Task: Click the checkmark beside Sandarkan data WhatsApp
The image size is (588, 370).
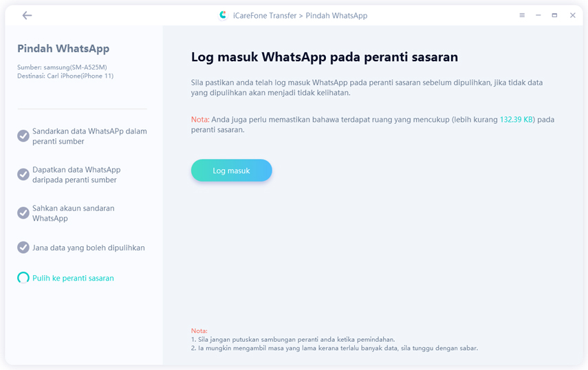Action: coord(23,136)
